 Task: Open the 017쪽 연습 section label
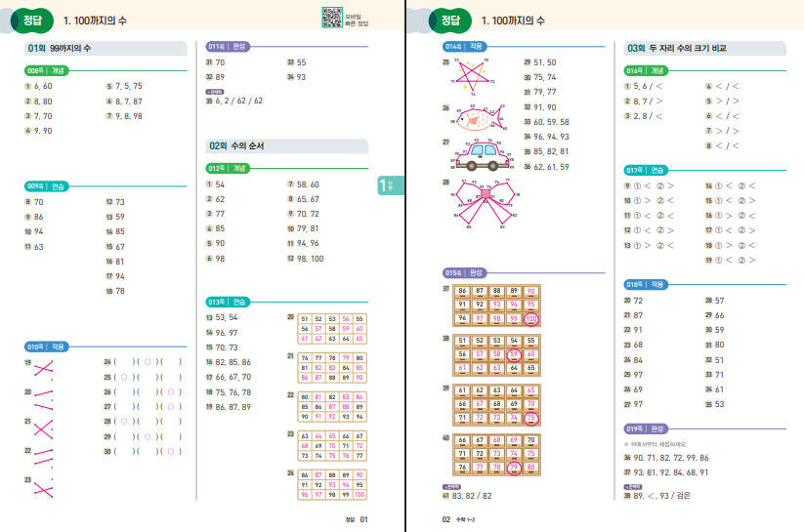pyautogui.click(x=646, y=170)
